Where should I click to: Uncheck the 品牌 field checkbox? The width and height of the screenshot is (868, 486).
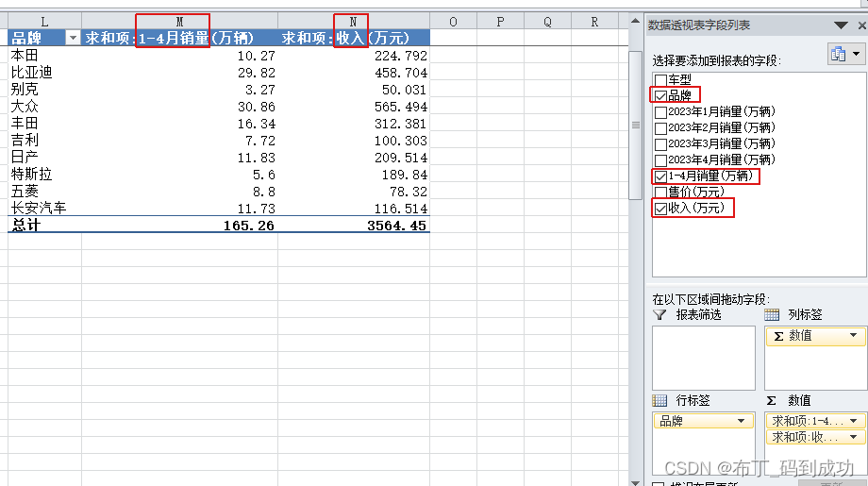click(660, 96)
